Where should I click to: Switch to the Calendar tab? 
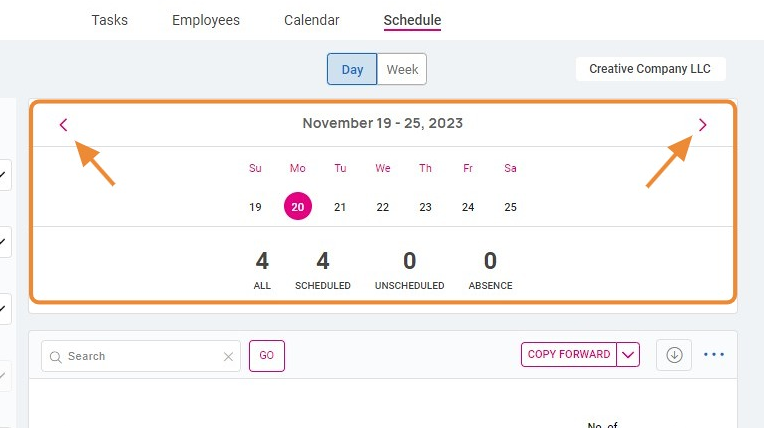pyautogui.click(x=311, y=20)
